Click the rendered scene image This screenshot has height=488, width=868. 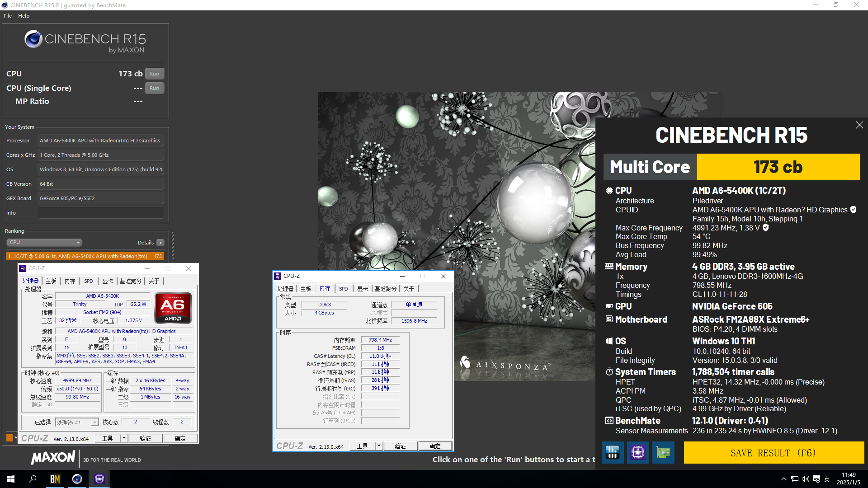(457, 236)
